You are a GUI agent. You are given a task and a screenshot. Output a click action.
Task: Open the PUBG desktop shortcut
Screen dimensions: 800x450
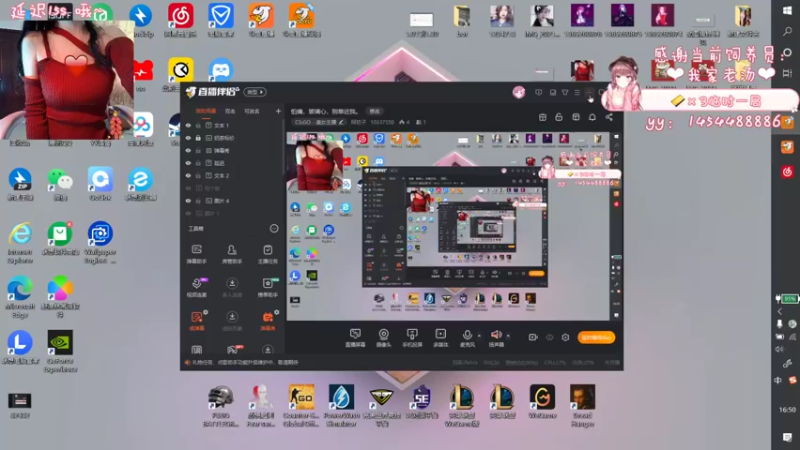221,406
